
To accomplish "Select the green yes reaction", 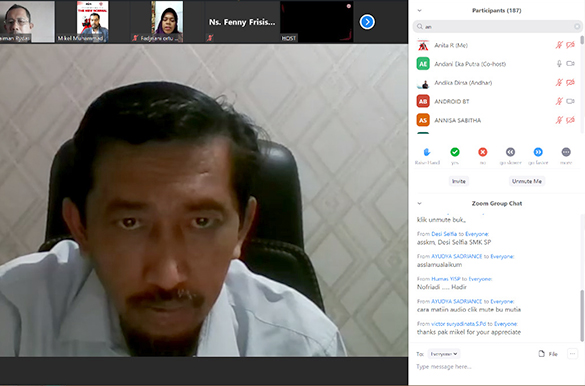I will [x=455, y=152].
